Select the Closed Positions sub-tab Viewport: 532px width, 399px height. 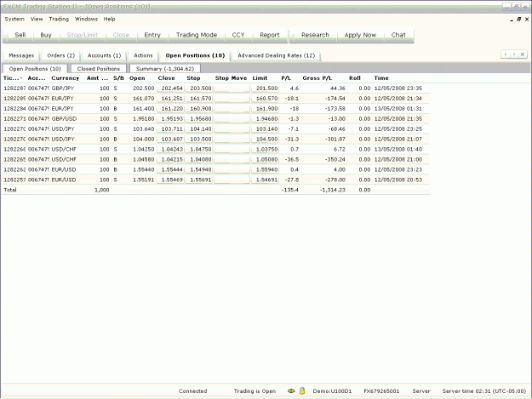tap(99, 68)
